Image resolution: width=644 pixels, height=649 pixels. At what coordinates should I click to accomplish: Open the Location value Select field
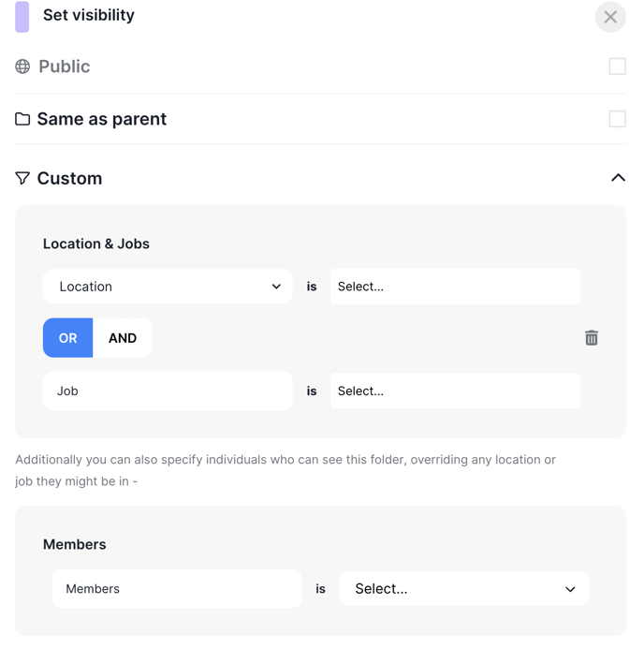coord(456,287)
